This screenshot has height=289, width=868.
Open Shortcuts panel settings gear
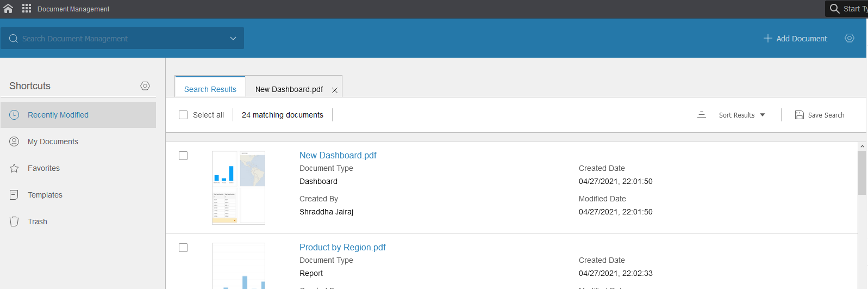[145, 86]
